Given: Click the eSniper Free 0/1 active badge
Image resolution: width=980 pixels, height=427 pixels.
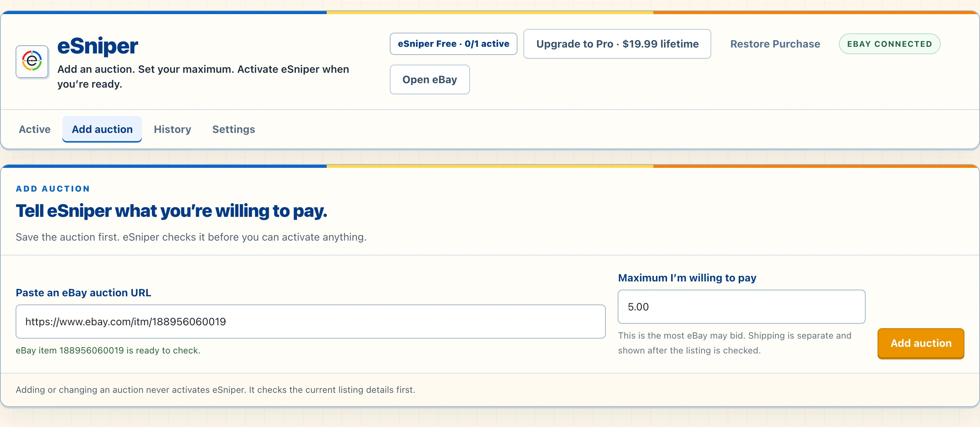Looking at the screenshot, I should pos(453,44).
